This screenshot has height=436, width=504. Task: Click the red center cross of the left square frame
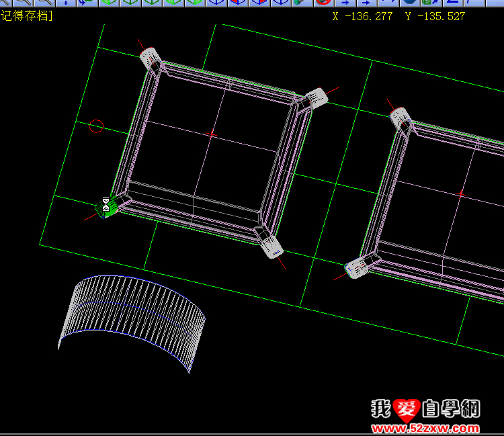[211, 134]
